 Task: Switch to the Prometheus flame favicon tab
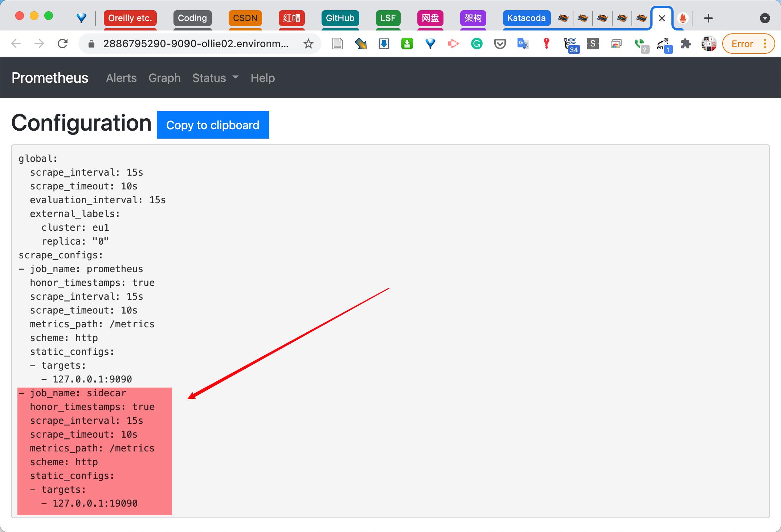pyautogui.click(x=683, y=18)
